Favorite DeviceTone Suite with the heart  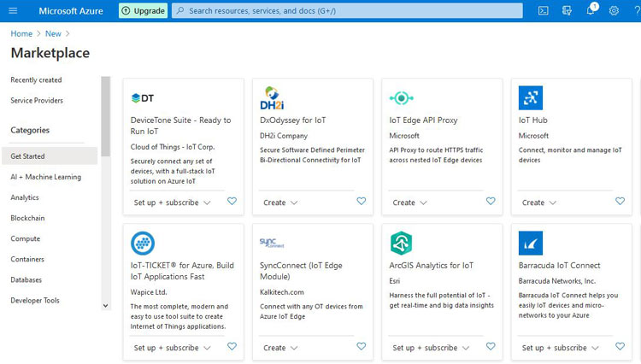232,201
